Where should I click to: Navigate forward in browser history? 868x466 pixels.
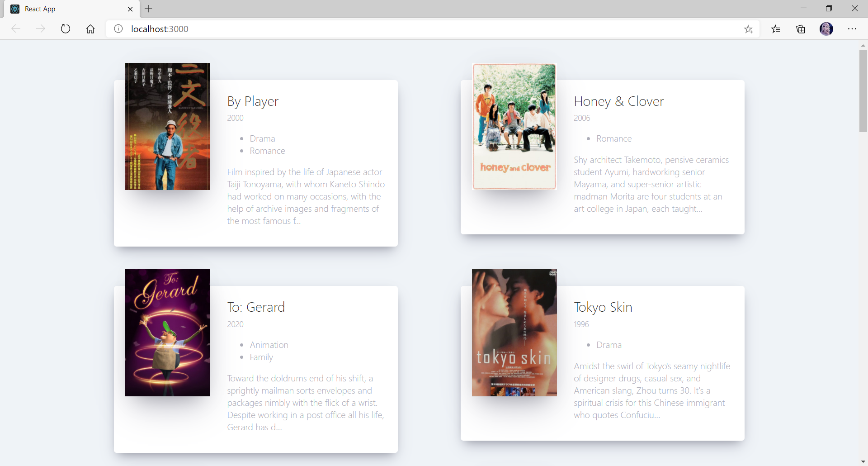tap(41, 29)
